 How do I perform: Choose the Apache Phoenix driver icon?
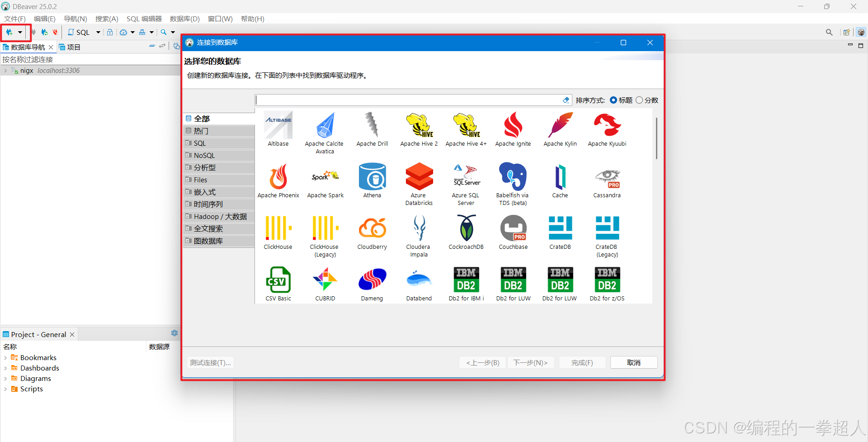(x=278, y=176)
